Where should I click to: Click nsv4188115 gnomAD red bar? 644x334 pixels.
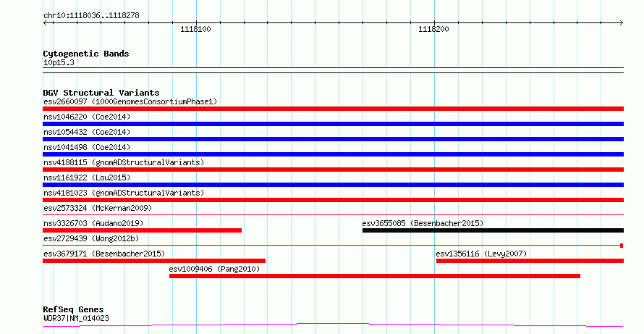click(x=333, y=170)
